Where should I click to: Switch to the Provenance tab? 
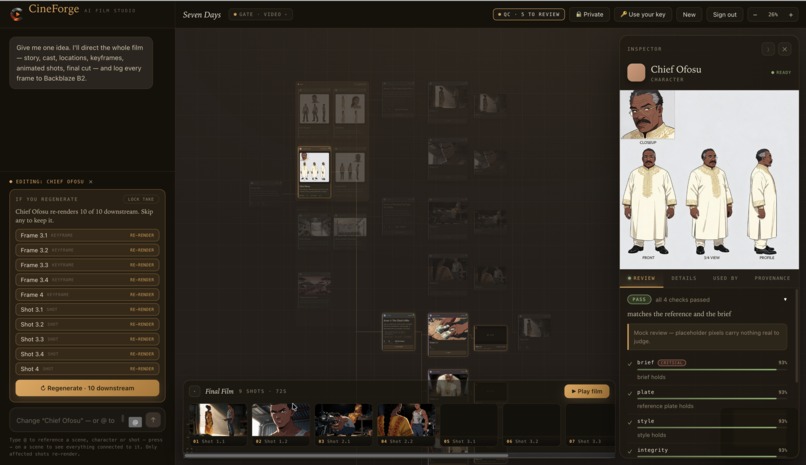[x=772, y=278]
